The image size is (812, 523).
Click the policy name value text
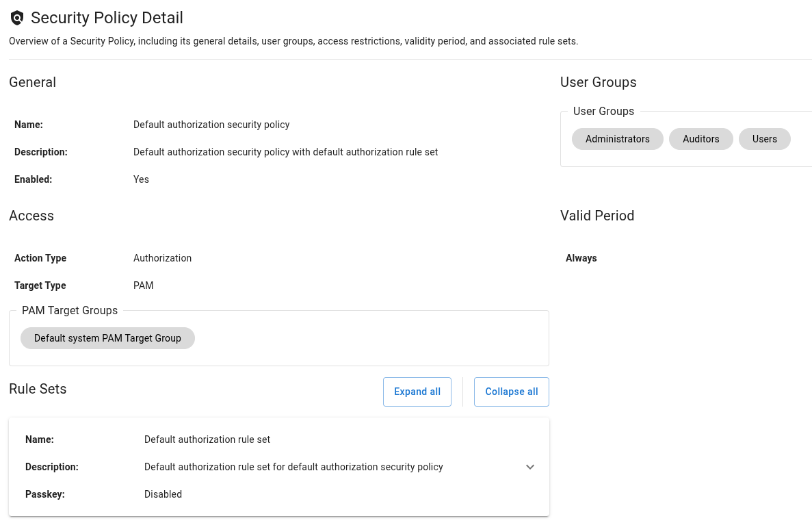211,125
